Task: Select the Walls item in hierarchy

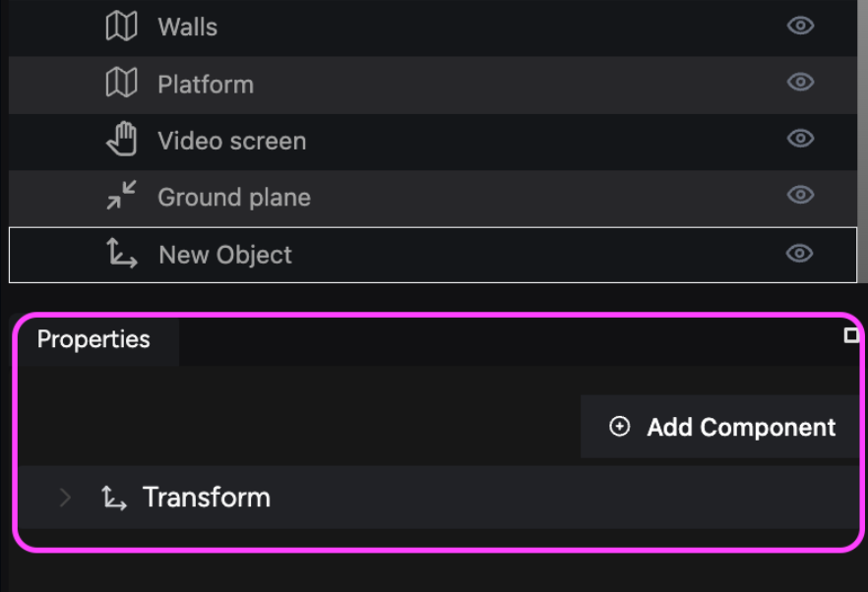Action: 432,28
